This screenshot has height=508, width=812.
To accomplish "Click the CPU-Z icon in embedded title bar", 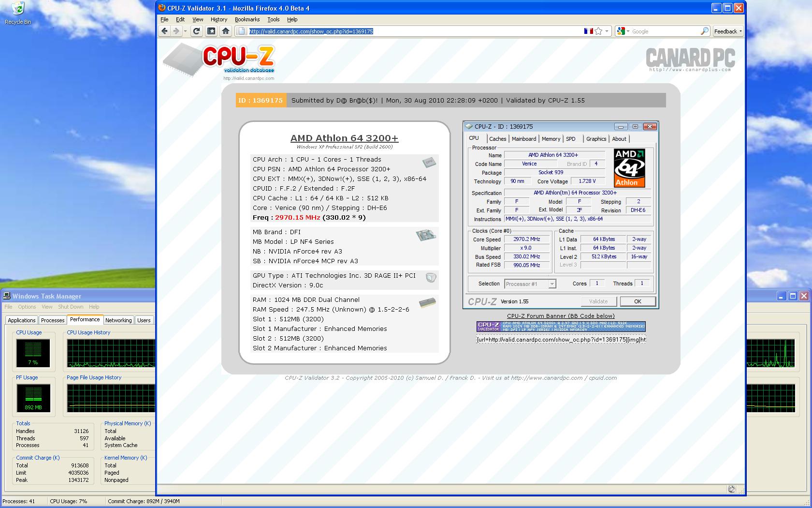I will point(469,126).
